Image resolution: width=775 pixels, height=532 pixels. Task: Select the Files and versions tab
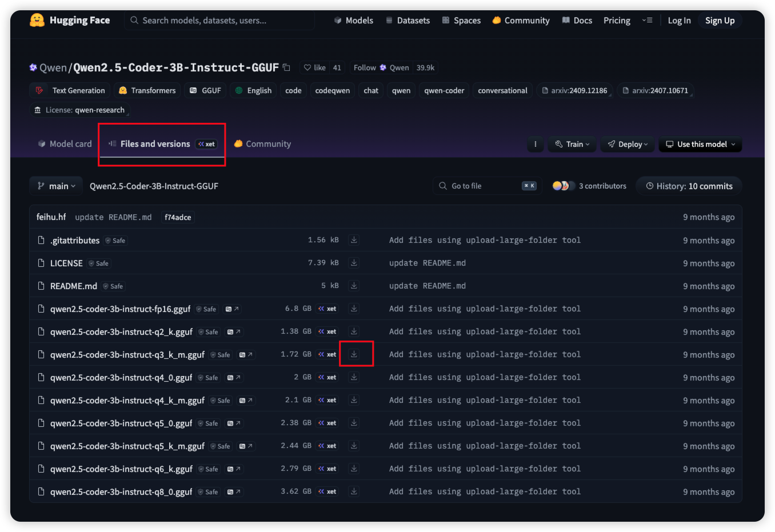pos(162,144)
